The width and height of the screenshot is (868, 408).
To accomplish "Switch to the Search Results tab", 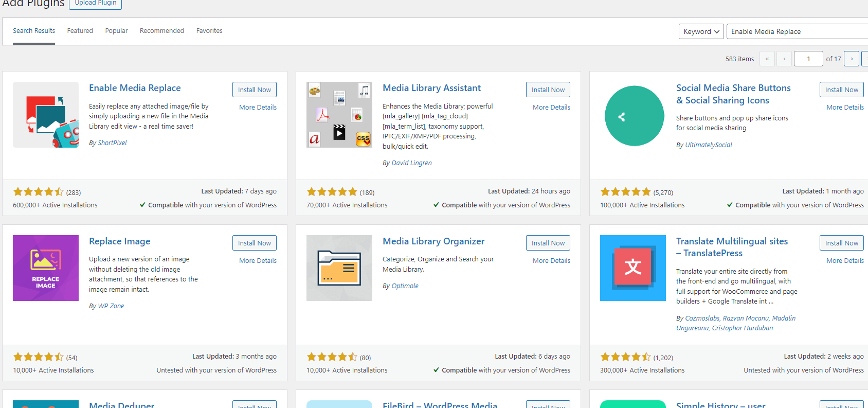I will tap(34, 31).
